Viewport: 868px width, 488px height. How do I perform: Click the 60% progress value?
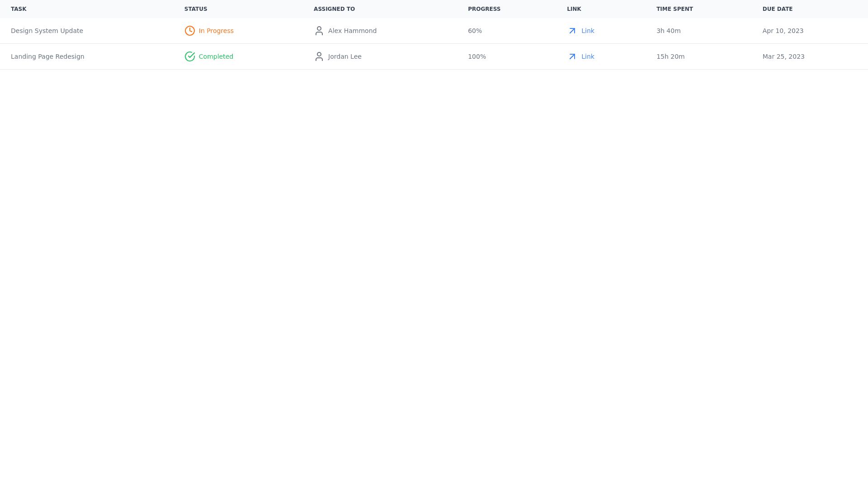coord(475,31)
